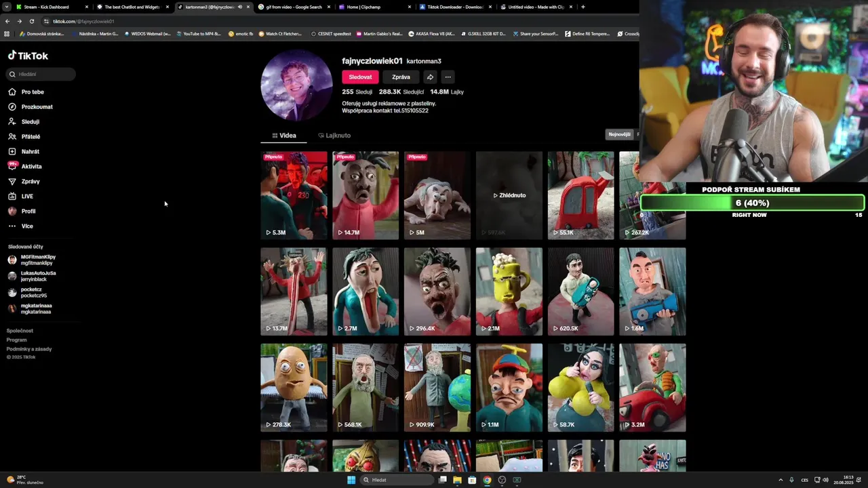
Task: Open LIVE section in sidebar
Action: click(x=22, y=197)
